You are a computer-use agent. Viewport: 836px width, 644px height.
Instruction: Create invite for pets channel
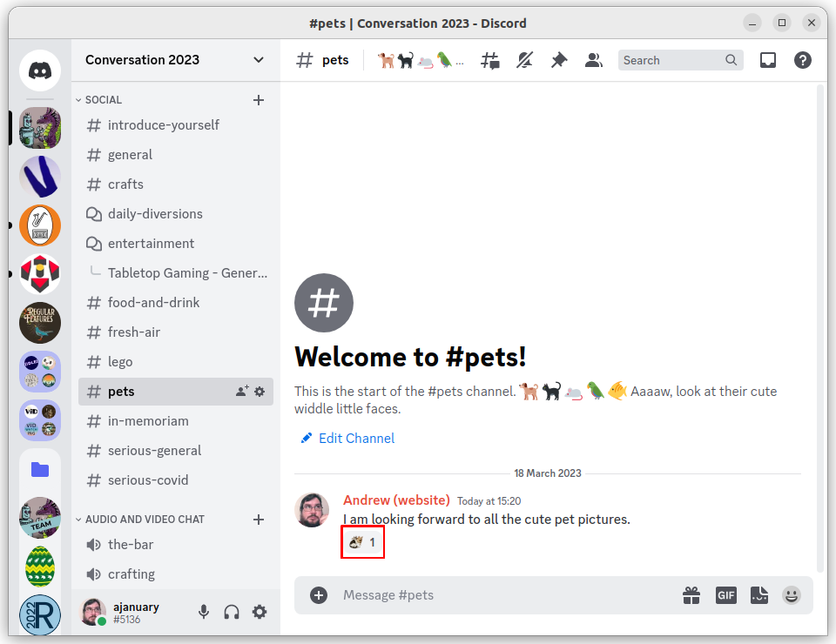[242, 392]
